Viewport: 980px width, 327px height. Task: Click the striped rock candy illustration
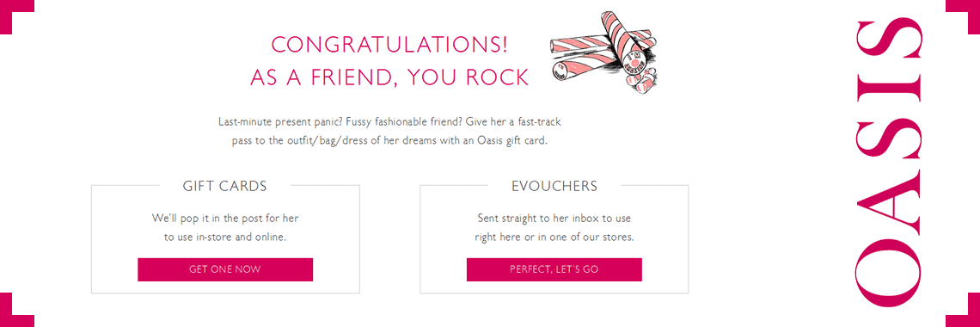pyautogui.click(x=603, y=51)
